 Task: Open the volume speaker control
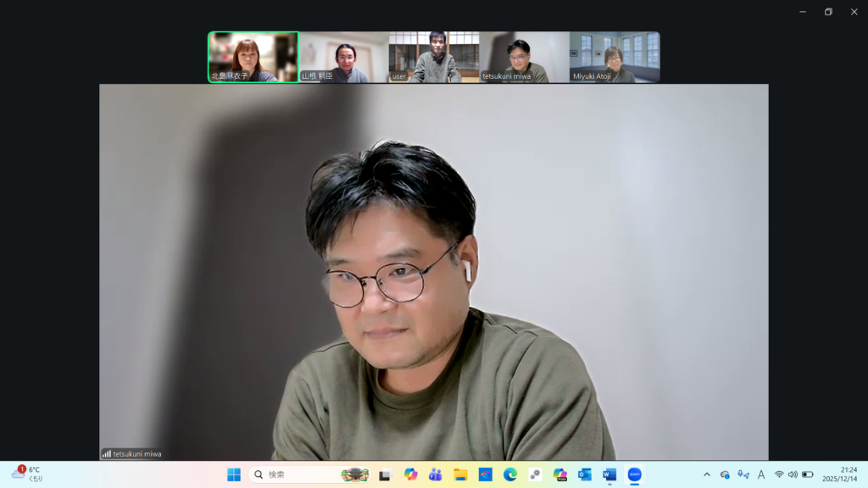793,474
